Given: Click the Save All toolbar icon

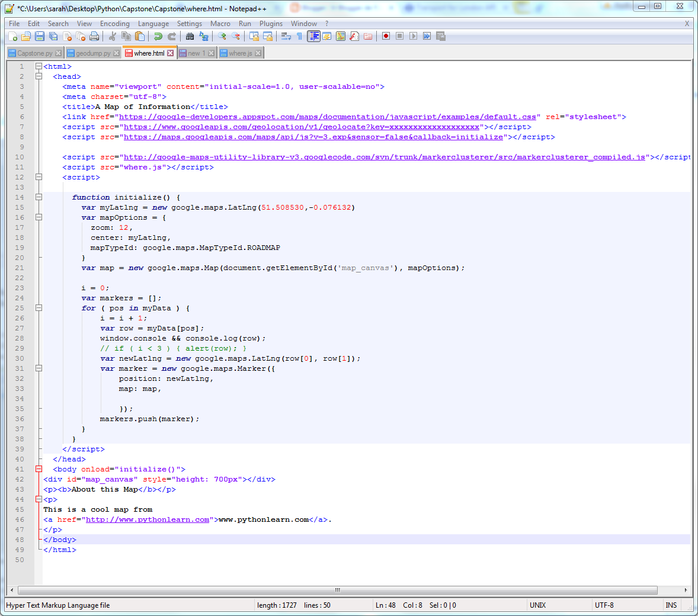Looking at the screenshot, I should click(53, 37).
